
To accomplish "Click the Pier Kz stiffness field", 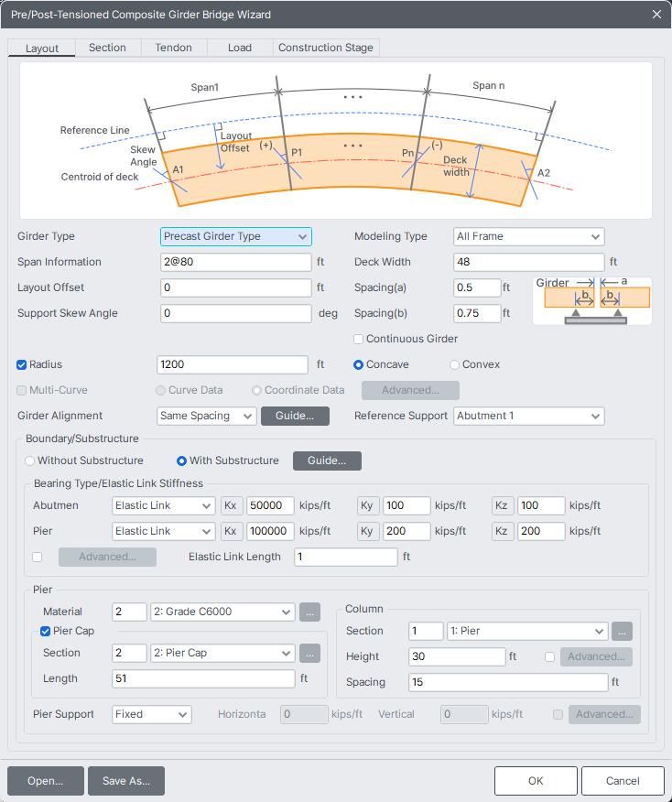I will [x=541, y=531].
